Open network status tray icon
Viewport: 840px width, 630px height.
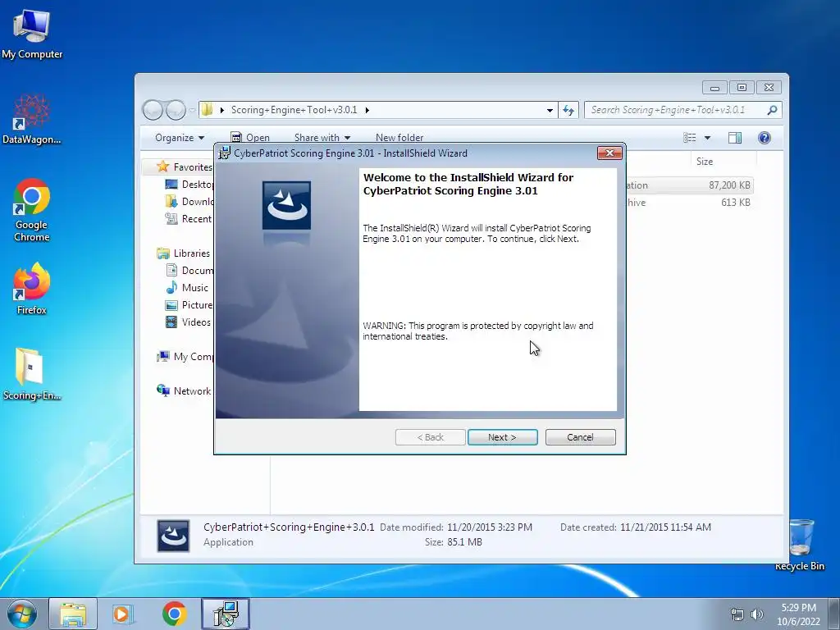737,614
